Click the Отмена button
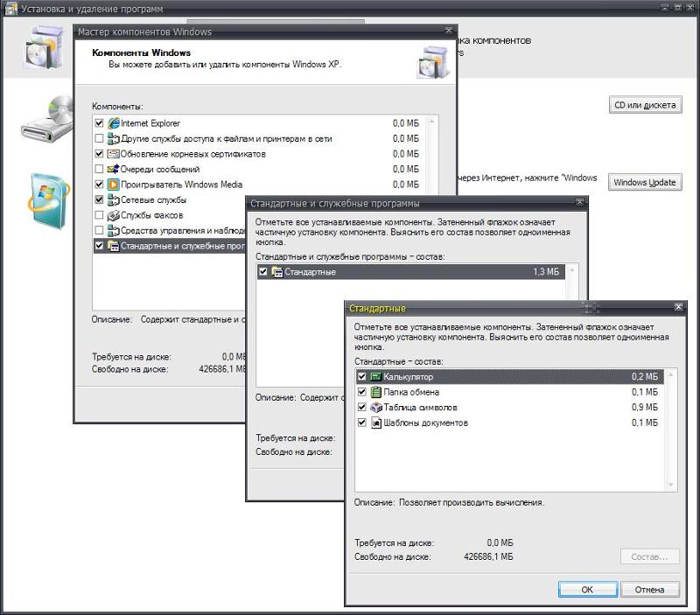Screen dimensions: 700x615 (x=650, y=589)
